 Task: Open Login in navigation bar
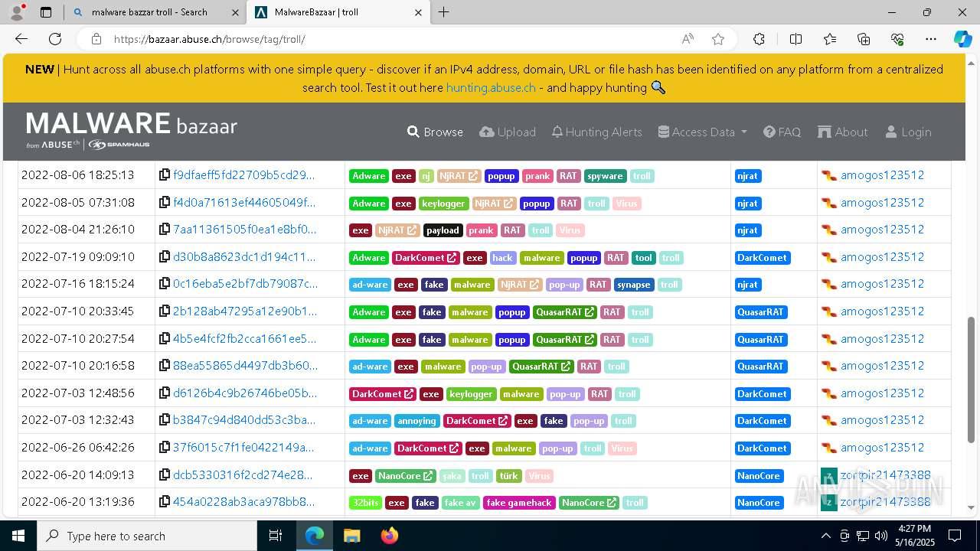coord(908,132)
